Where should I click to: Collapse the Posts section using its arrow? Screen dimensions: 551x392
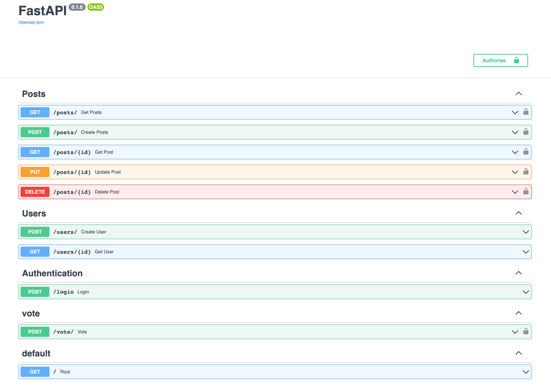coord(518,94)
